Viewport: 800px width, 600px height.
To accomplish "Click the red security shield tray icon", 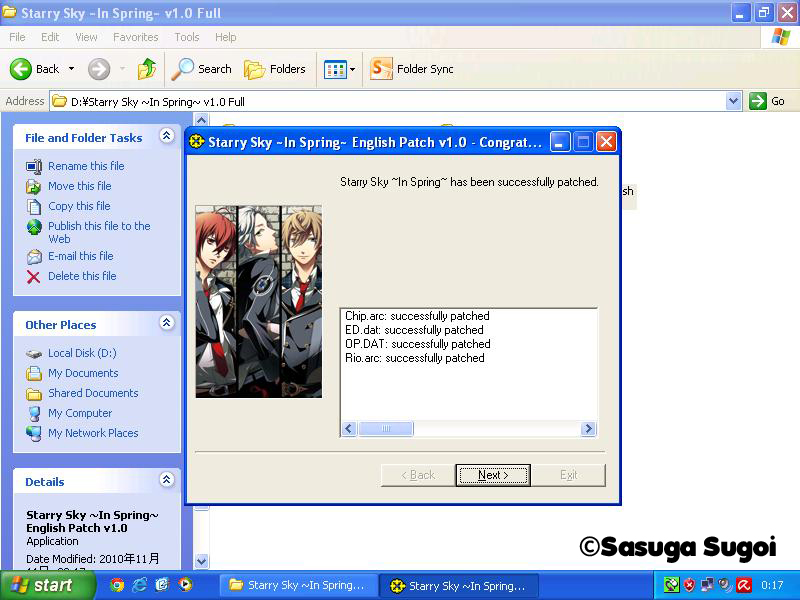I will [689, 585].
